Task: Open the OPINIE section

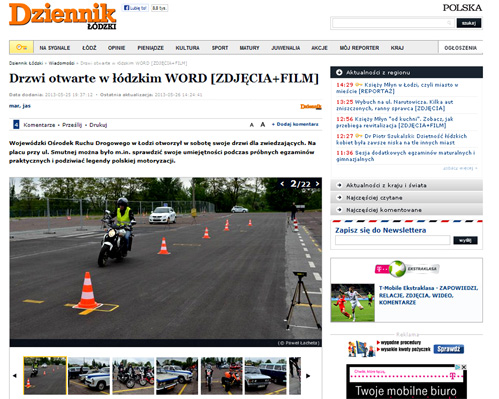Action: click(x=116, y=48)
